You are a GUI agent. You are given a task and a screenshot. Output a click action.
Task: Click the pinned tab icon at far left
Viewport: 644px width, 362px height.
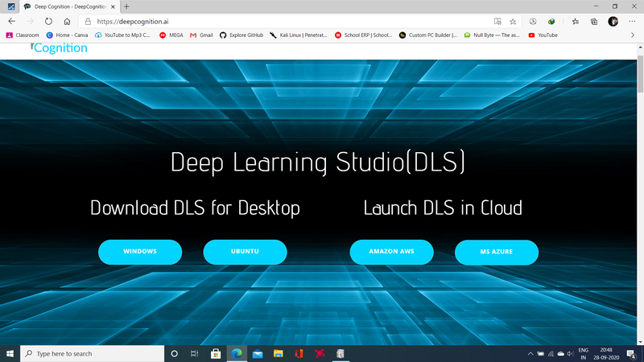11,6
